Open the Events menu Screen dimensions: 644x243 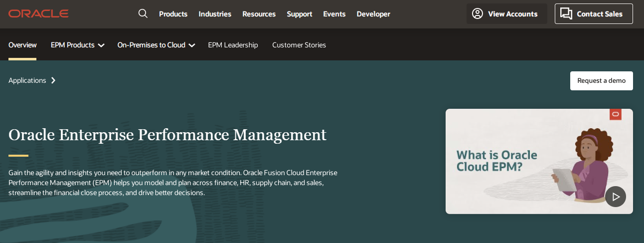(x=334, y=14)
